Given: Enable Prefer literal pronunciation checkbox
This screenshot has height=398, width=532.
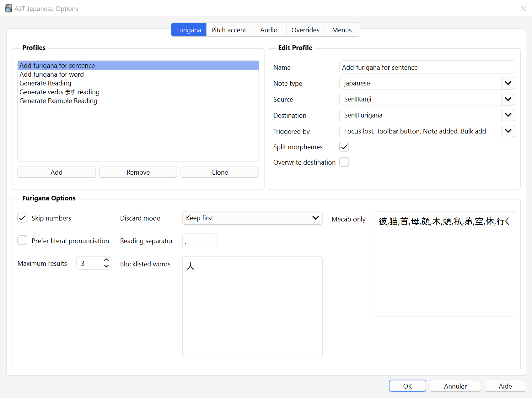Looking at the screenshot, I should click(22, 240).
